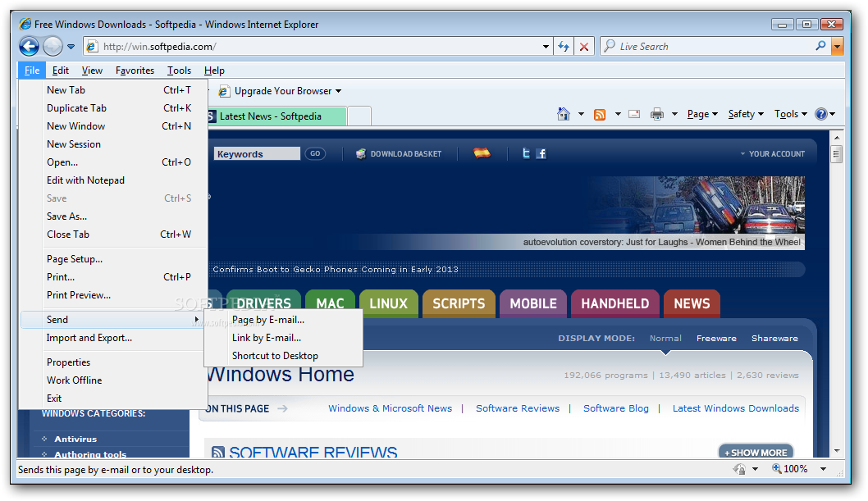The image size is (868, 501).
Task: Click the Print toolbar icon
Action: pyautogui.click(x=656, y=115)
